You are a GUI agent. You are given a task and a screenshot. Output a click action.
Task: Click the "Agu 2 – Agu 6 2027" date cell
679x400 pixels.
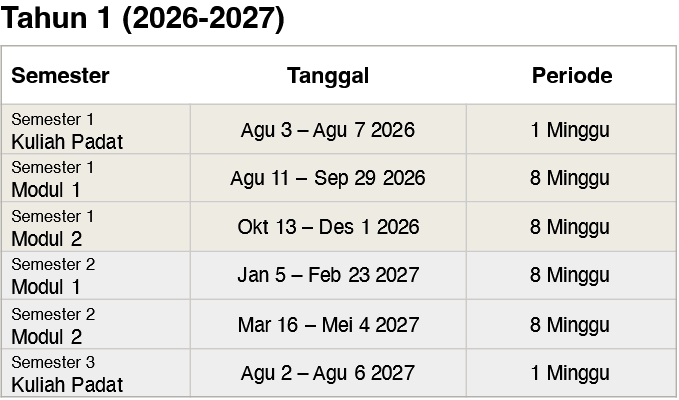coord(328,373)
